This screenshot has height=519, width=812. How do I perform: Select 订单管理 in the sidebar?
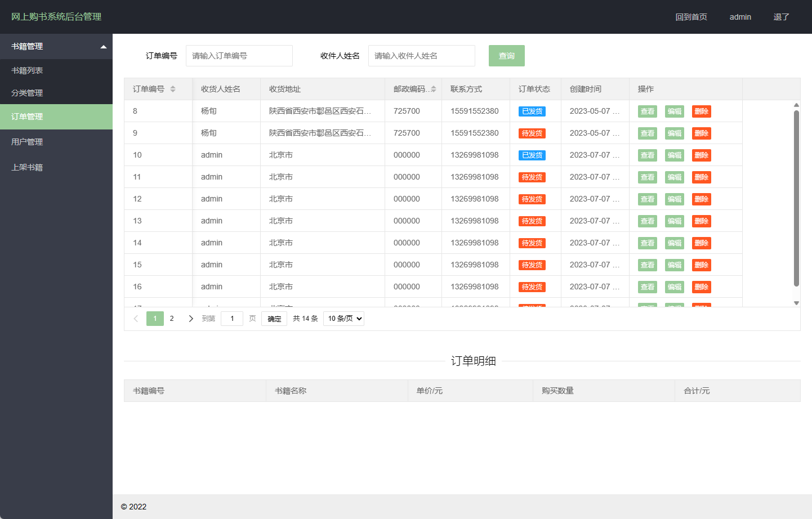click(56, 117)
